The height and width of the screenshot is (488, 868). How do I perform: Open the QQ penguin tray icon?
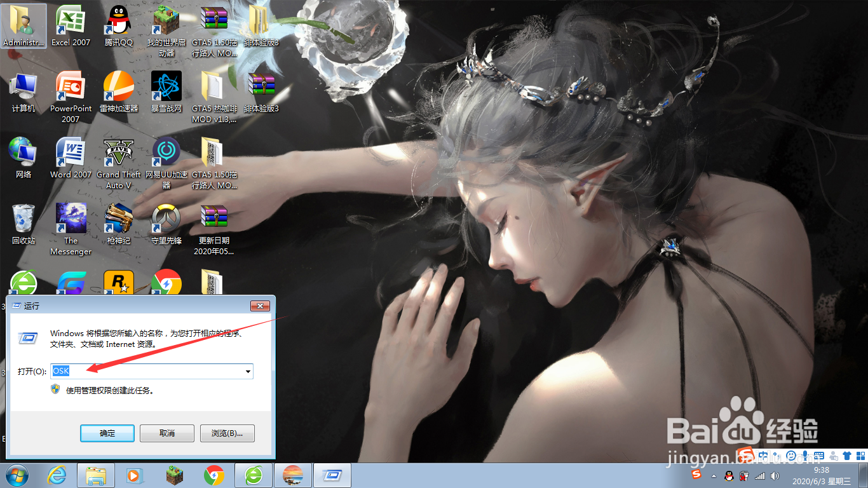point(729,475)
